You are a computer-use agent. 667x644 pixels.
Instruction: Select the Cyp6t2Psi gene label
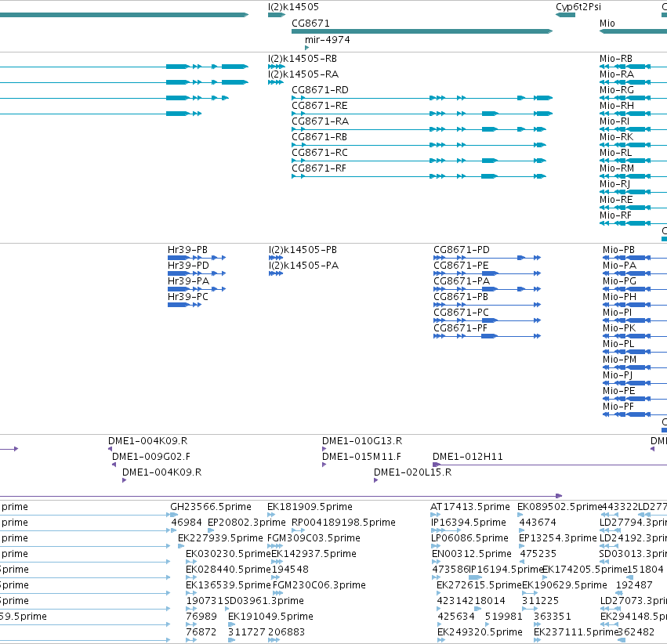point(578,7)
